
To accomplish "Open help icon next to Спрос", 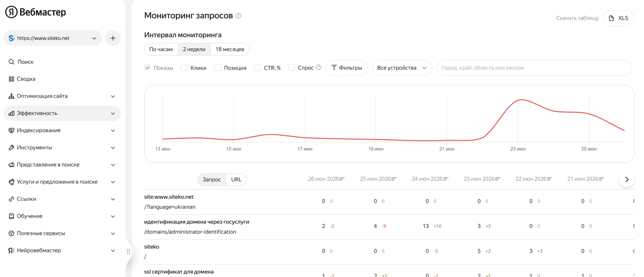I will [319, 67].
